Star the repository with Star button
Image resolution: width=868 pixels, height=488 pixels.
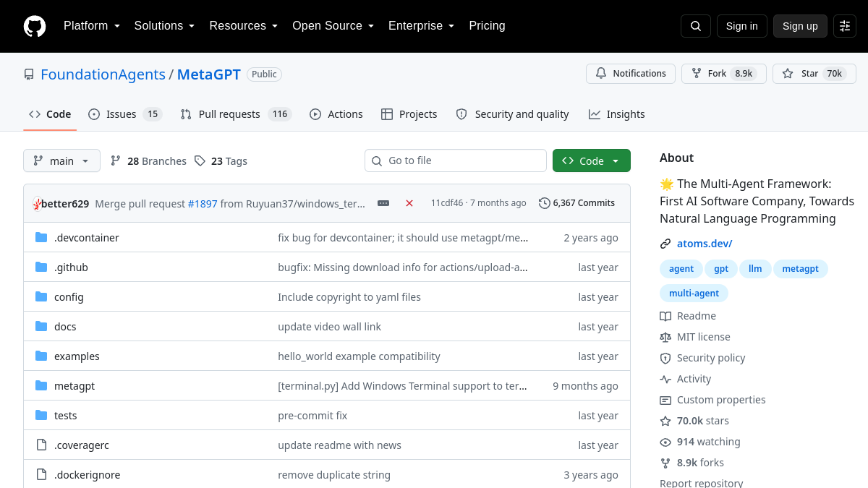pos(814,74)
